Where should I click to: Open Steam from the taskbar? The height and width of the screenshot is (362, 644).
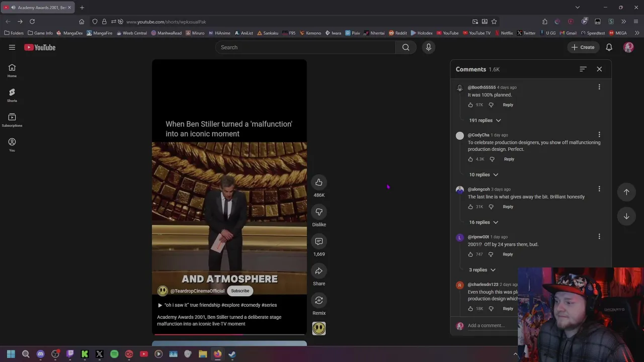point(232,354)
